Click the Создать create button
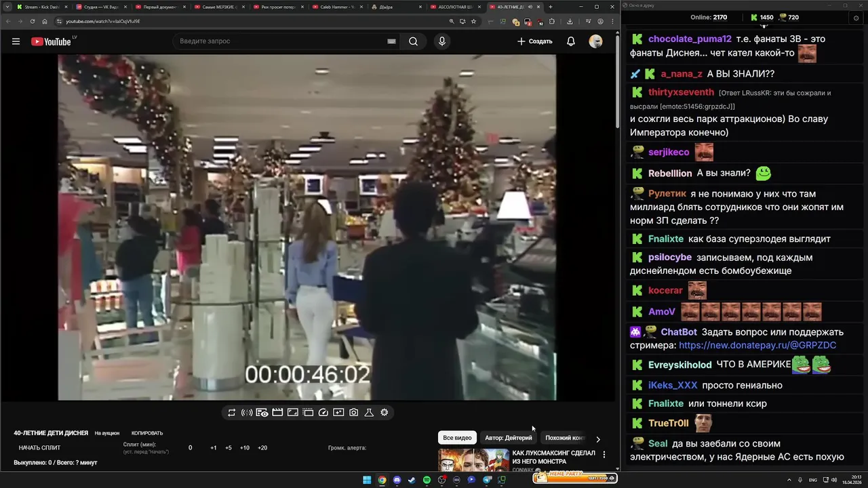The image size is (868, 488). click(535, 41)
